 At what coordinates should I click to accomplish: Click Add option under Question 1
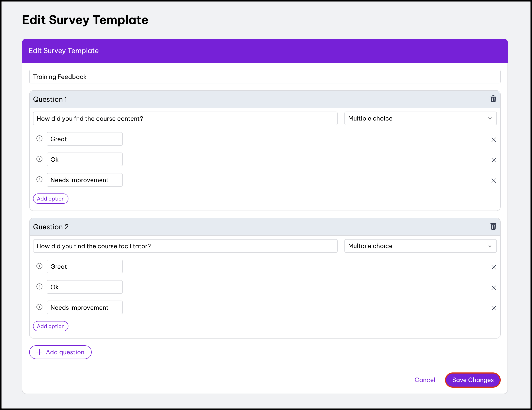51,199
